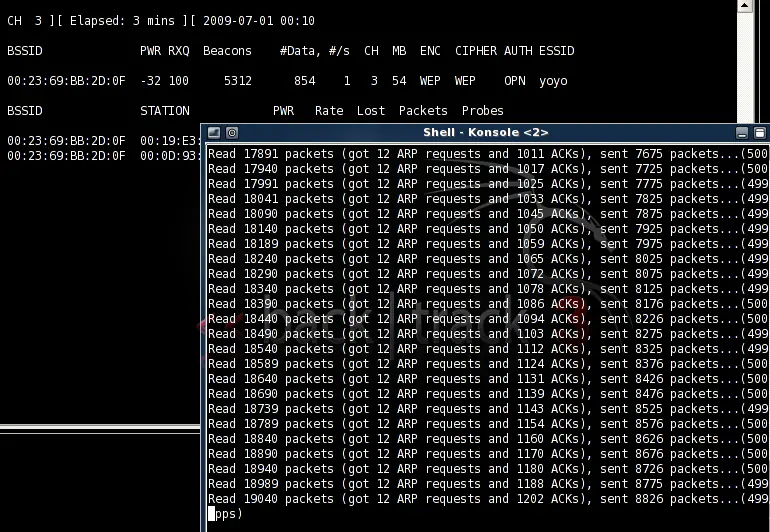
Task: Maximize the Shell - Konsole <2> window
Action: (x=760, y=133)
